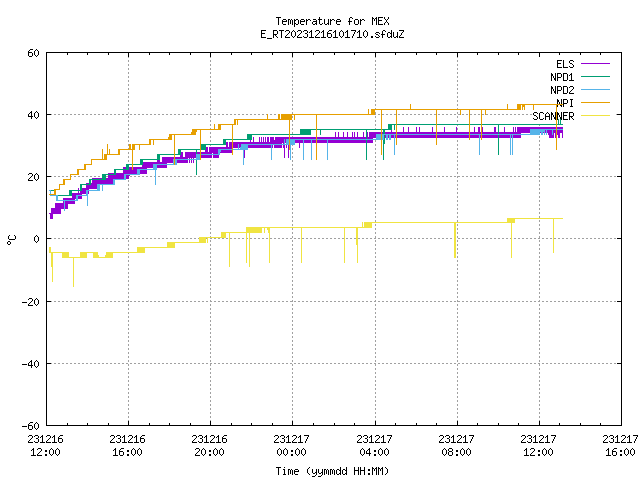The width and height of the screenshot is (640, 480).
Task: Click the x-axis tick 231217 04:00
Action: pos(374,446)
